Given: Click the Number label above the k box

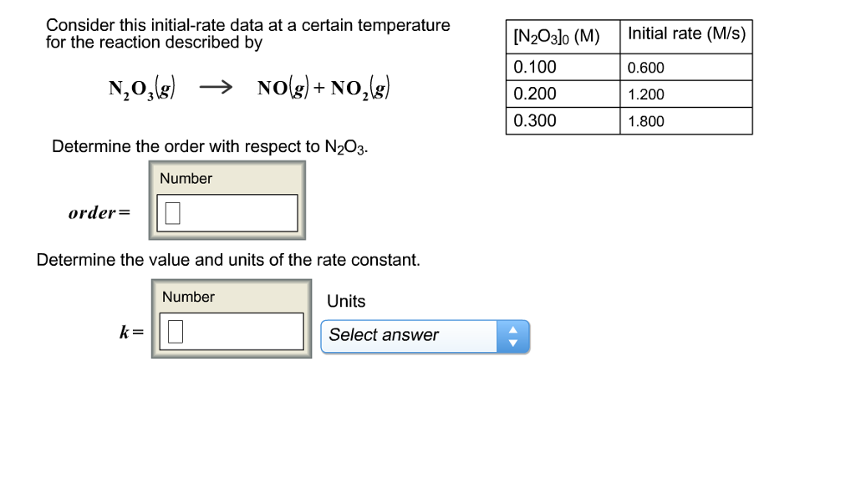Looking at the screenshot, I should pos(189,297).
